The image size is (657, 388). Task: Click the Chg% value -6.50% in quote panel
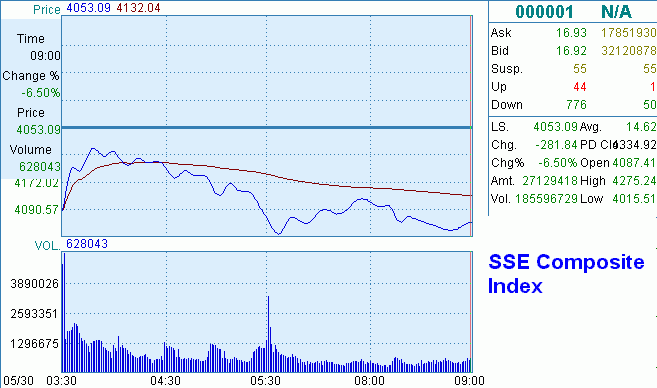[x=557, y=163]
